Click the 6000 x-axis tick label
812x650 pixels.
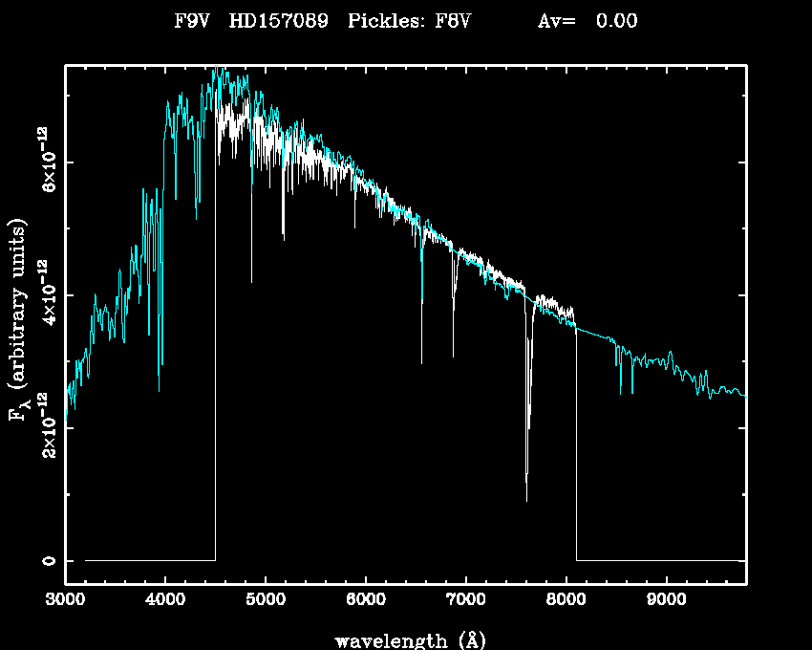[x=366, y=602]
